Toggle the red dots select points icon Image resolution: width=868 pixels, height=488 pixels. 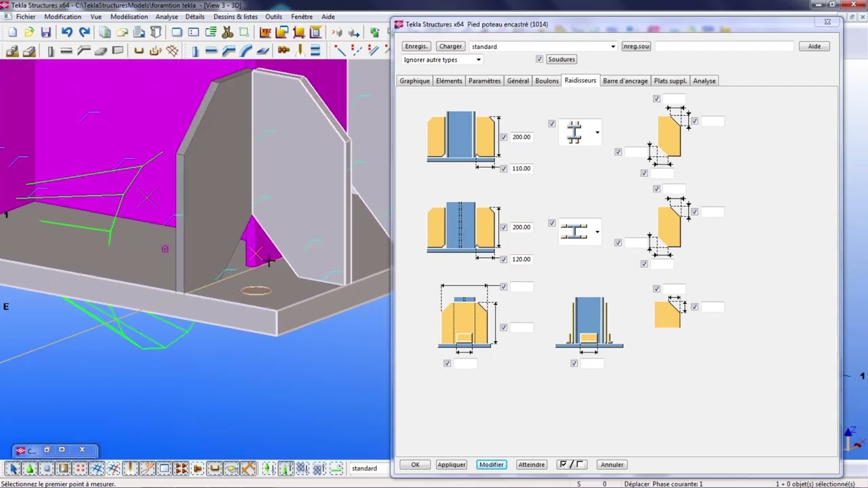[x=81, y=468]
